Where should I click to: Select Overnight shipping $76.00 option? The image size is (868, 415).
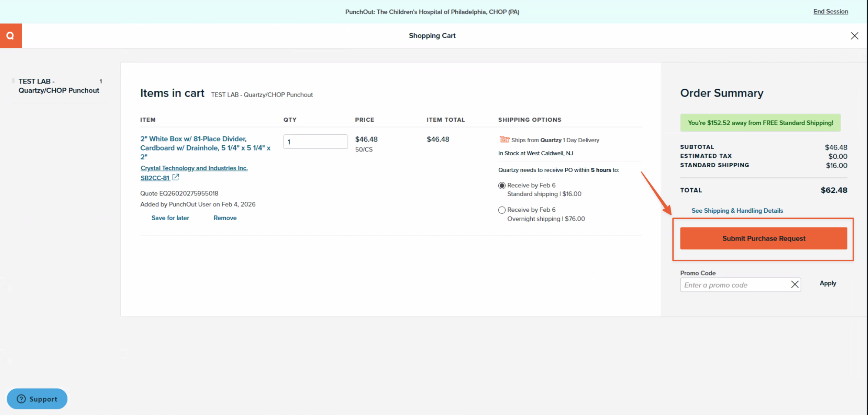click(x=502, y=210)
